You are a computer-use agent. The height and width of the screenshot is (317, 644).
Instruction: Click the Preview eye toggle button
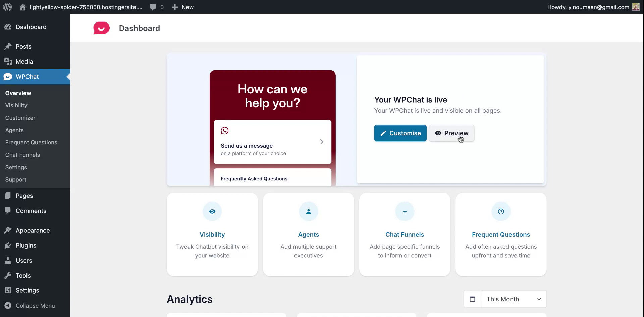tap(451, 133)
